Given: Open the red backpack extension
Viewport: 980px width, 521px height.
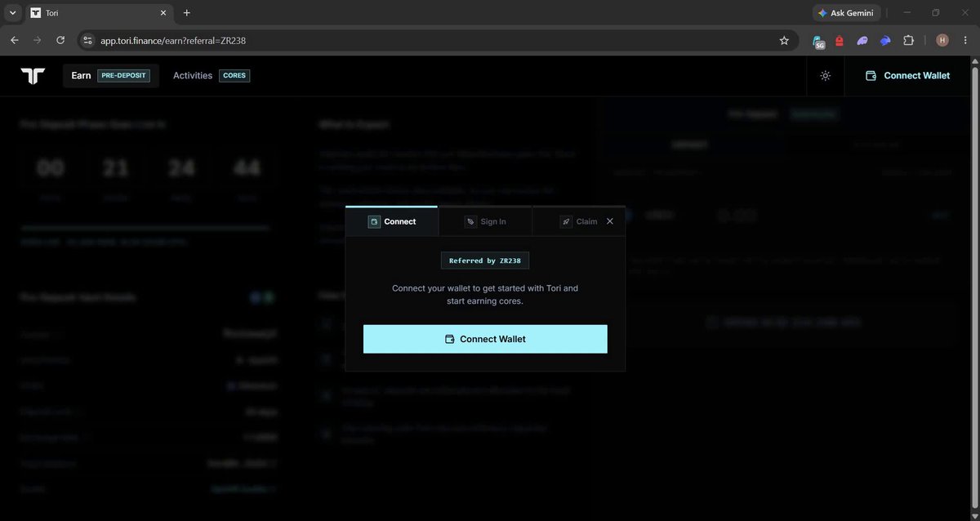Looking at the screenshot, I should click(x=840, y=40).
